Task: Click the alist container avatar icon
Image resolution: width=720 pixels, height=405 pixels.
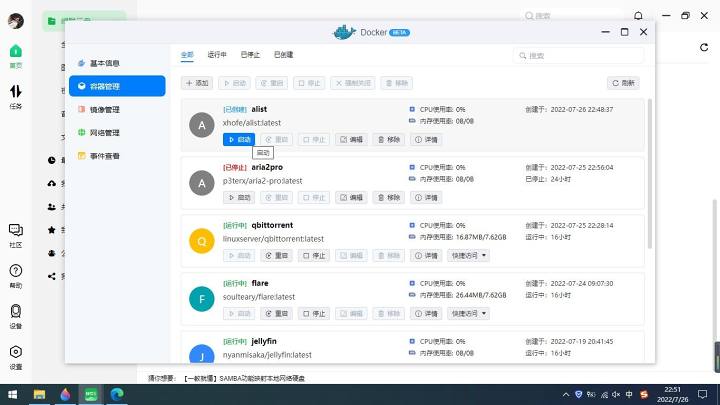Action: [x=202, y=125]
